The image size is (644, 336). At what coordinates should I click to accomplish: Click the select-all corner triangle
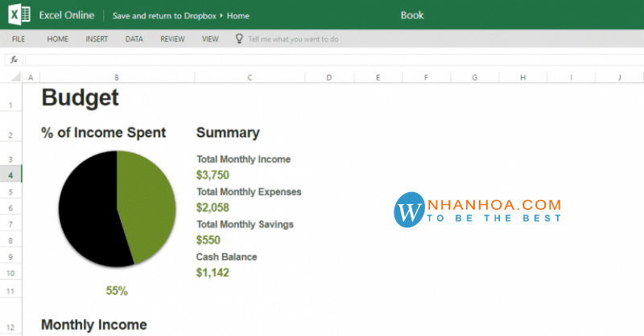(14, 77)
